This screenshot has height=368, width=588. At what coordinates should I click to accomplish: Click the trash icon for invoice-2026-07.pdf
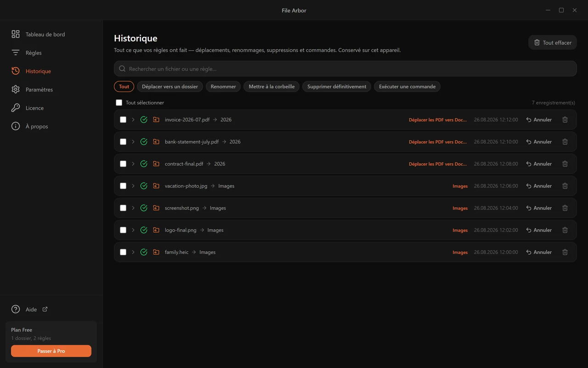click(565, 120)
